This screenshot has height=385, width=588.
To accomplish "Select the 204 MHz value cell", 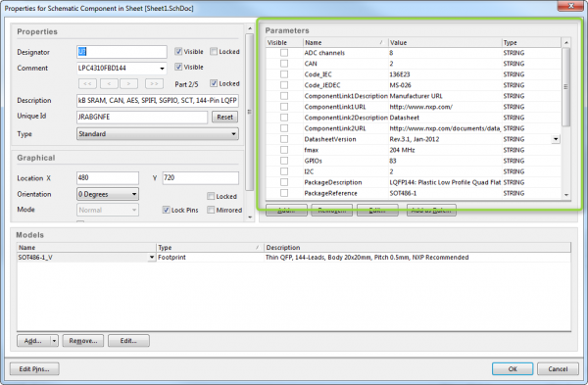I will [x=445, y=150].
